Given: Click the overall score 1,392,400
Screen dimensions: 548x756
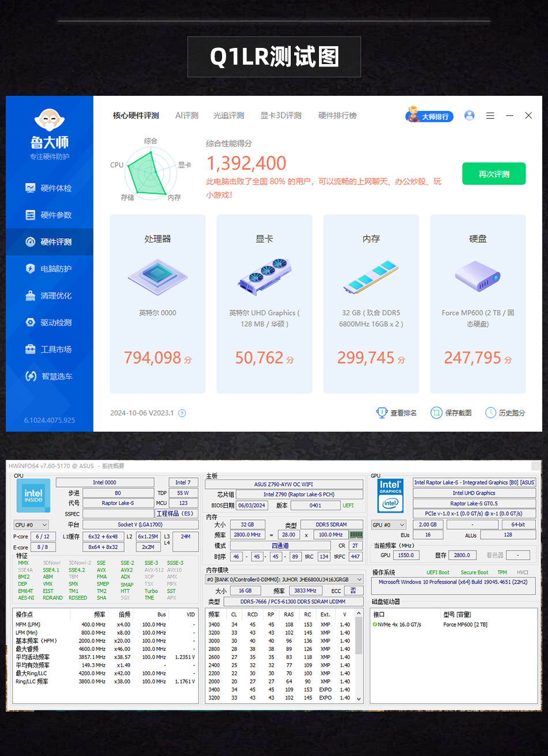Looking at the screenshot, I should tap(246, 163).
